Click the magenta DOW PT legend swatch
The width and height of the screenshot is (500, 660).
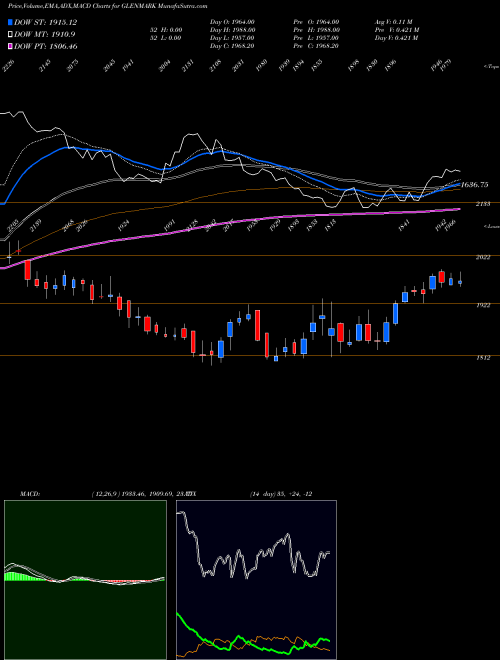[10, 46]
